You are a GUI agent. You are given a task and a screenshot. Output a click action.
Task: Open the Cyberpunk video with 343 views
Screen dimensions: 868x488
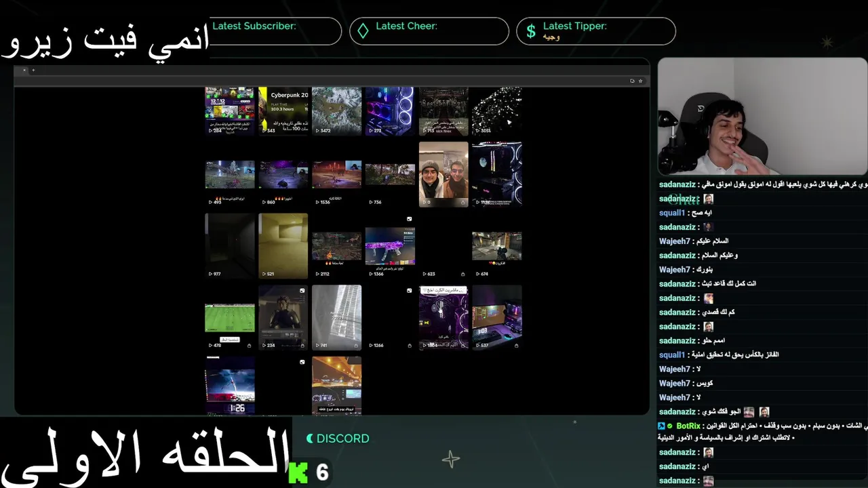tap(283, 111)
